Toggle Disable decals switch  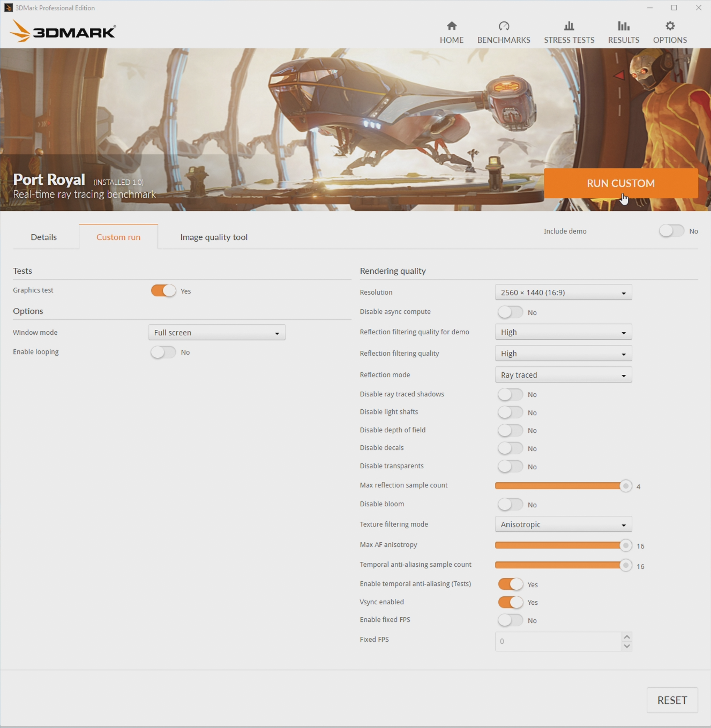tap(510, 448)
